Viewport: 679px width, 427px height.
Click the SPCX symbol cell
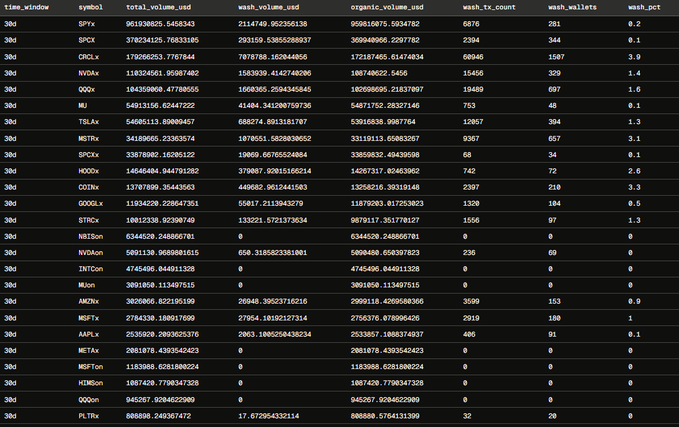click(87, 40)
